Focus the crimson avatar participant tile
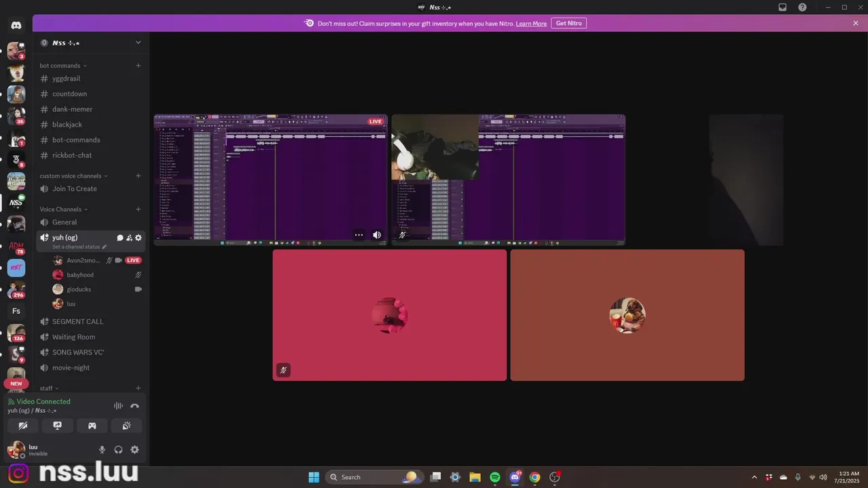Screen dimensions: 868x488 pos(390,315)
